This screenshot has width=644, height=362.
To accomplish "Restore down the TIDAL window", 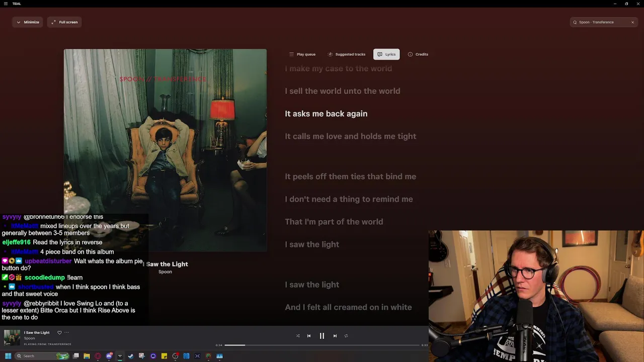I will pyautogui.click(x=626, y=4).
